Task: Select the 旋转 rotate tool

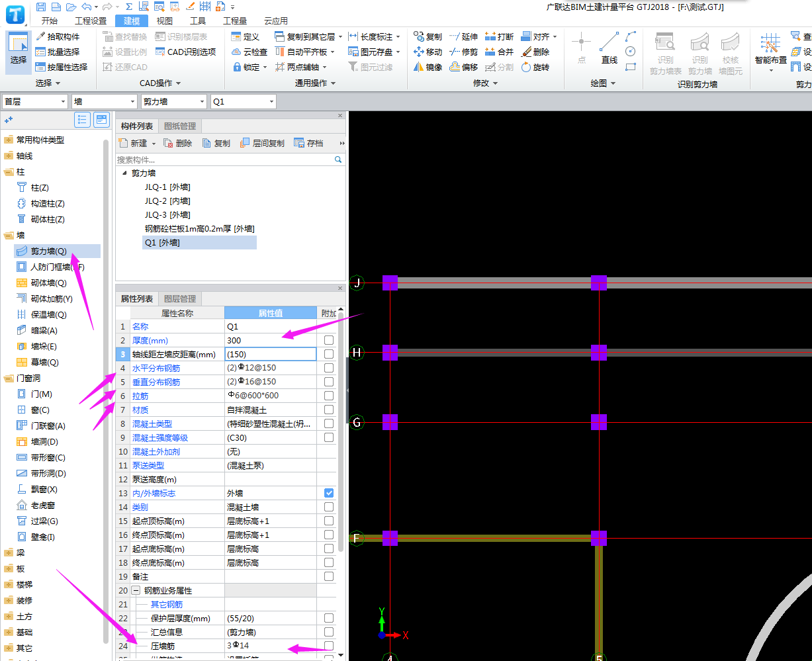Action: point(535,67)
